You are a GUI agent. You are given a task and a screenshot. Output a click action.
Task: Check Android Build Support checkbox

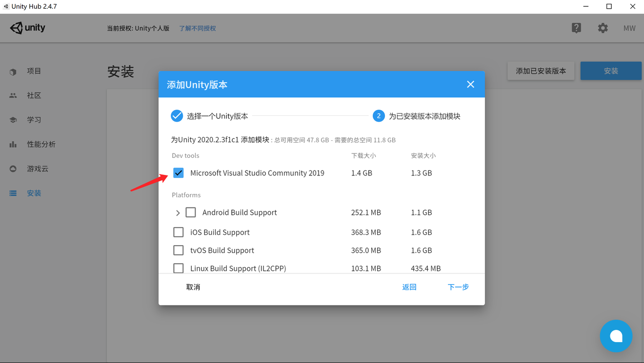191,212
